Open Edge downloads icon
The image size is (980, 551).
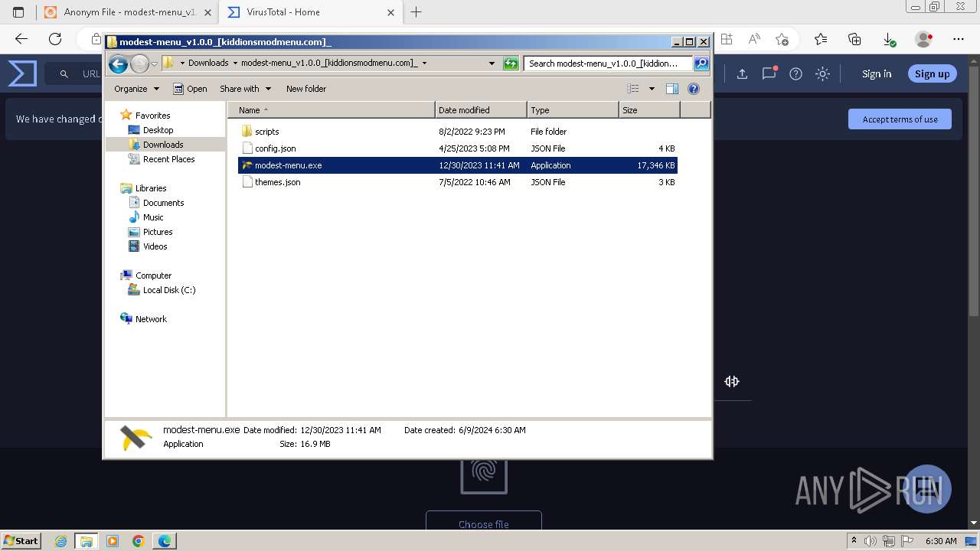pos(888,39)
